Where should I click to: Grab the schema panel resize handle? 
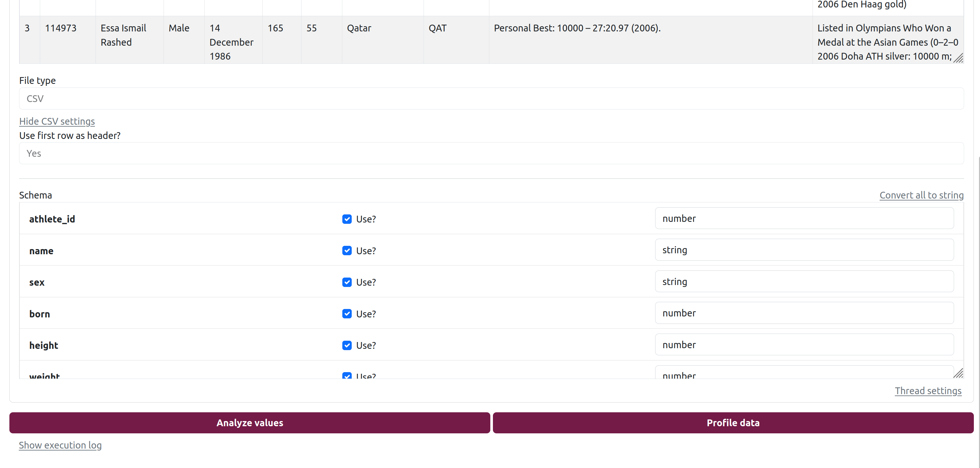click(958, 373)
